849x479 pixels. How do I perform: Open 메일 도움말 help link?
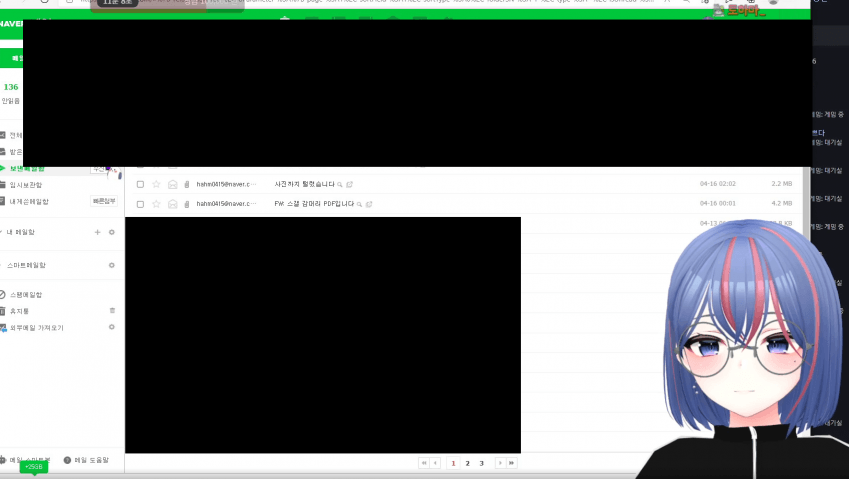point(87,460)
